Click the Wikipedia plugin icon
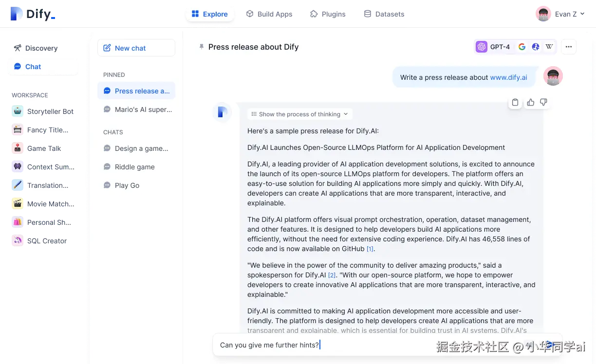The image size is (596, 364). click(x=549, y=47)
